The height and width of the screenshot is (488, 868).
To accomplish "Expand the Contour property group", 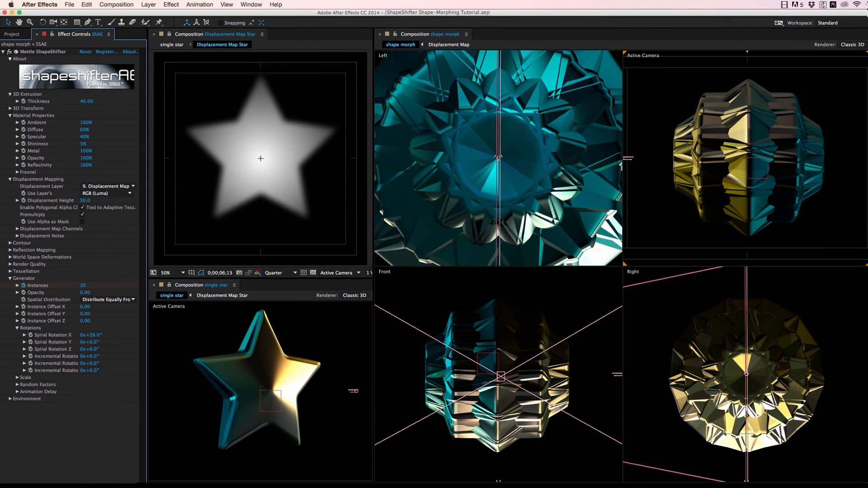I will tap(11, 243).
